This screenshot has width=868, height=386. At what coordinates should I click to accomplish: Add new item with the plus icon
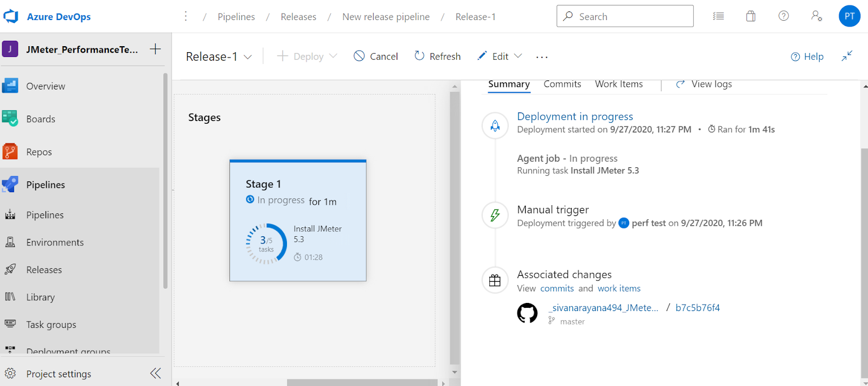(x=155, y=49)
